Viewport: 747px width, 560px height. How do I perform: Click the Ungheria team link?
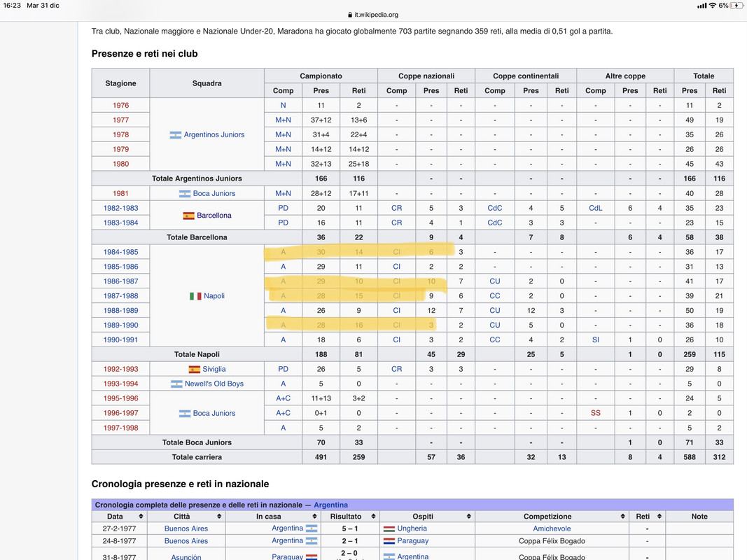point(412,528)
